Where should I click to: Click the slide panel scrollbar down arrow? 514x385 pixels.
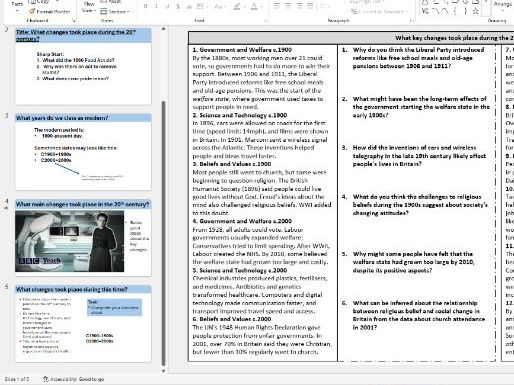163,371
